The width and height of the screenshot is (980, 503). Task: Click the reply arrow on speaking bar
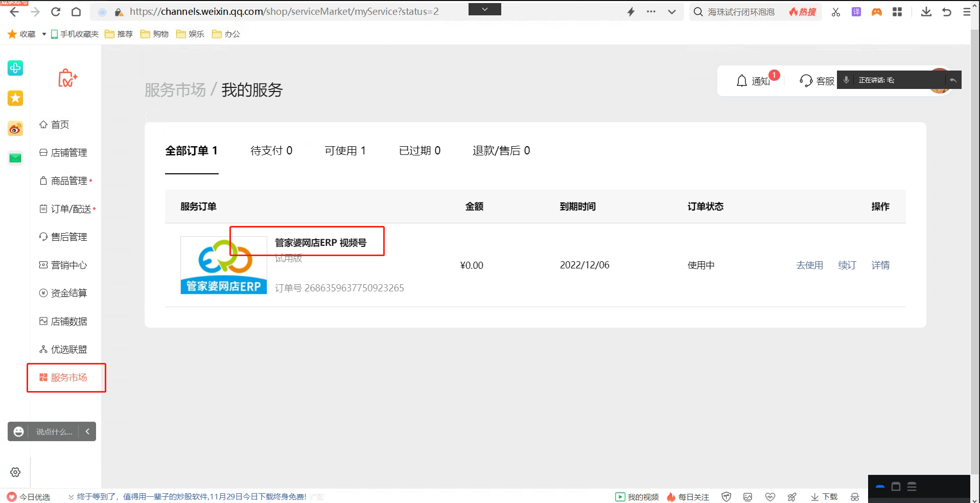(953, 80)
